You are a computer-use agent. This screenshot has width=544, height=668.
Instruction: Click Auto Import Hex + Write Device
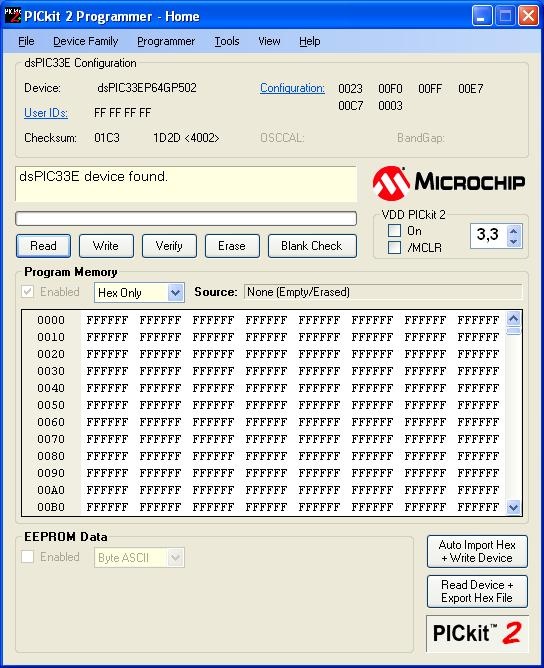477,551
